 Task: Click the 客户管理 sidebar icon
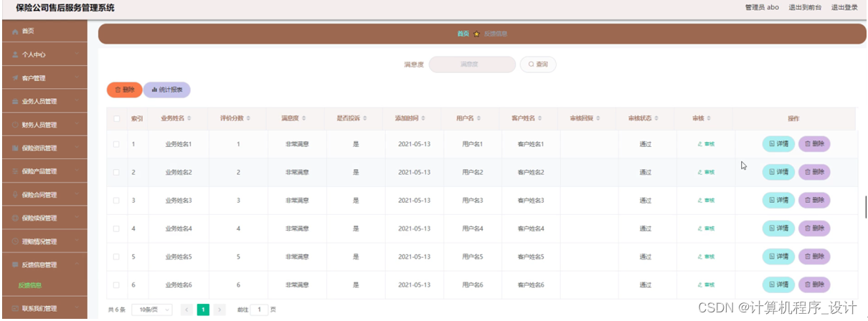point(16,78)
